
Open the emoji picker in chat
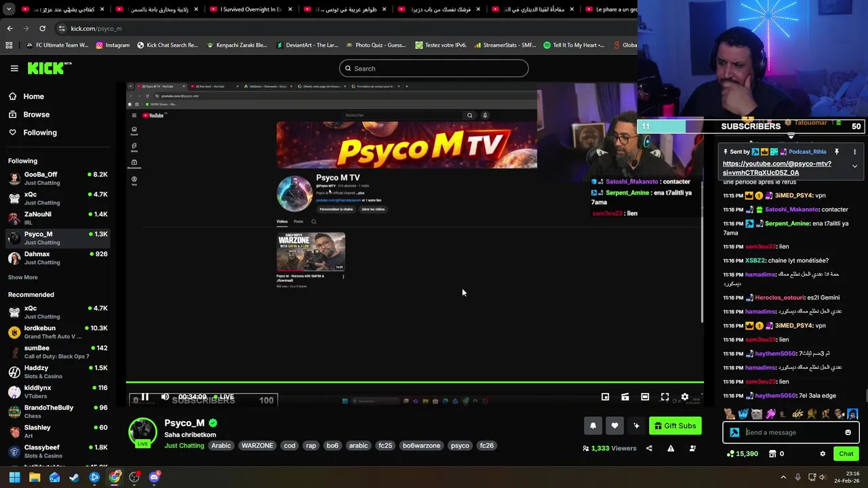click(x=848, y=432)
